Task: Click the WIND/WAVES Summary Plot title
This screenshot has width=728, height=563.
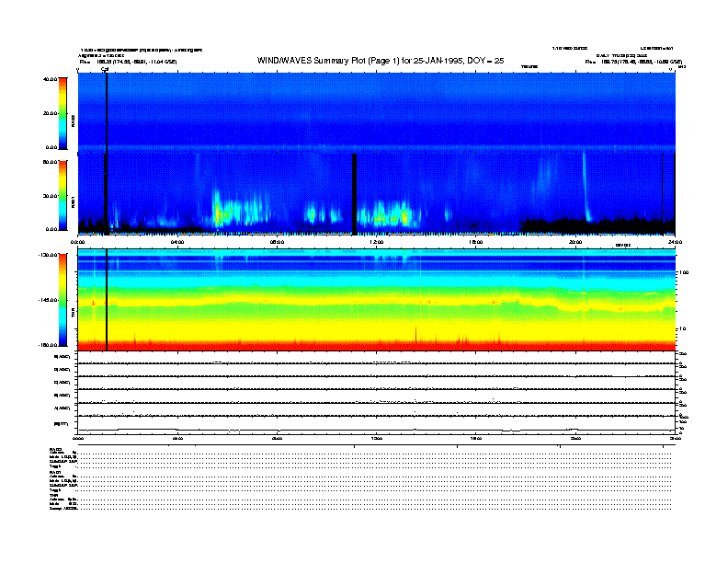Action: tap(381, 61)
